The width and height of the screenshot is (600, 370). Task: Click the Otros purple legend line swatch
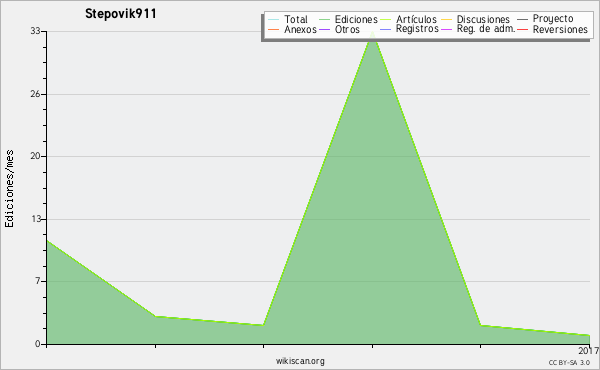point(324,30)
